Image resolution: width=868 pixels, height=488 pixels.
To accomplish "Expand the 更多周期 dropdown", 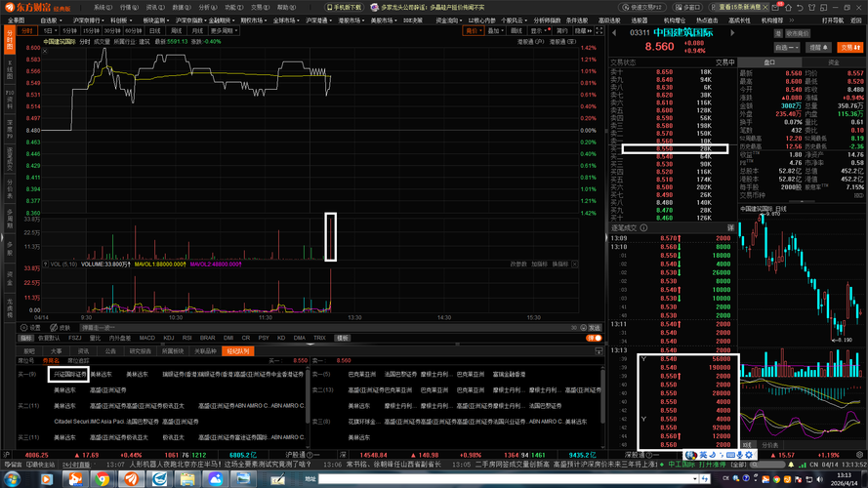I will (224, 30).
